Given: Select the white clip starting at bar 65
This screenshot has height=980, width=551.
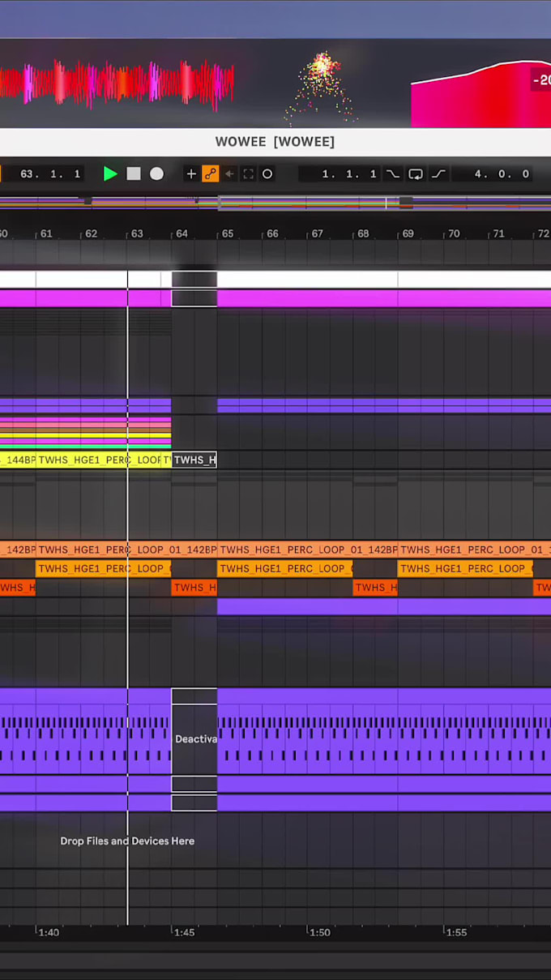Looking at the screenshot, I should pos(307,280).
